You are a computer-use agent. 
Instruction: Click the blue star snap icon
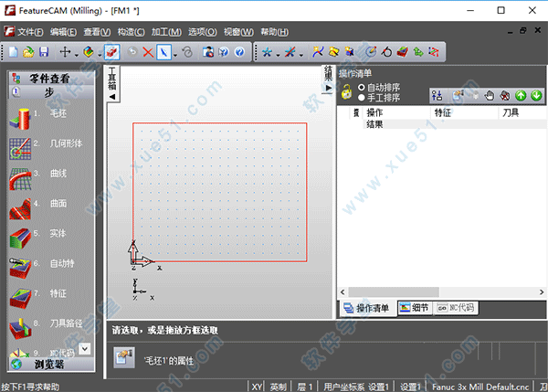267,52
